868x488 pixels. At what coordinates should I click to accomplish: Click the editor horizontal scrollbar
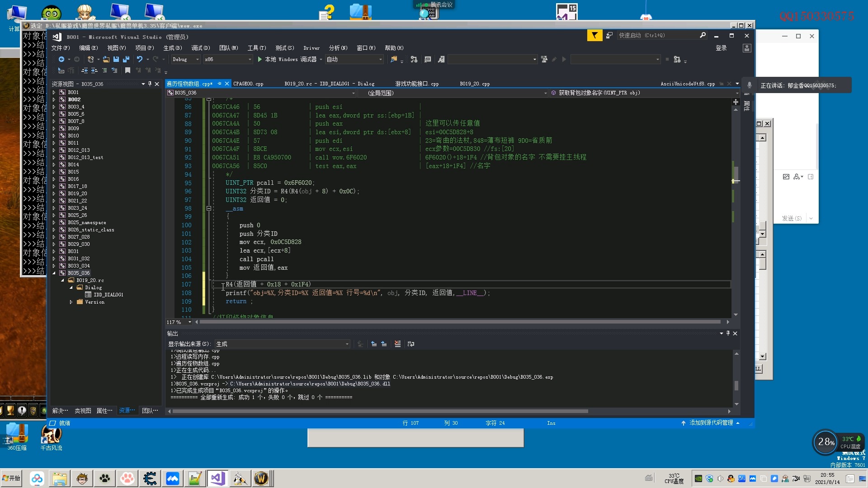[460, 322]
